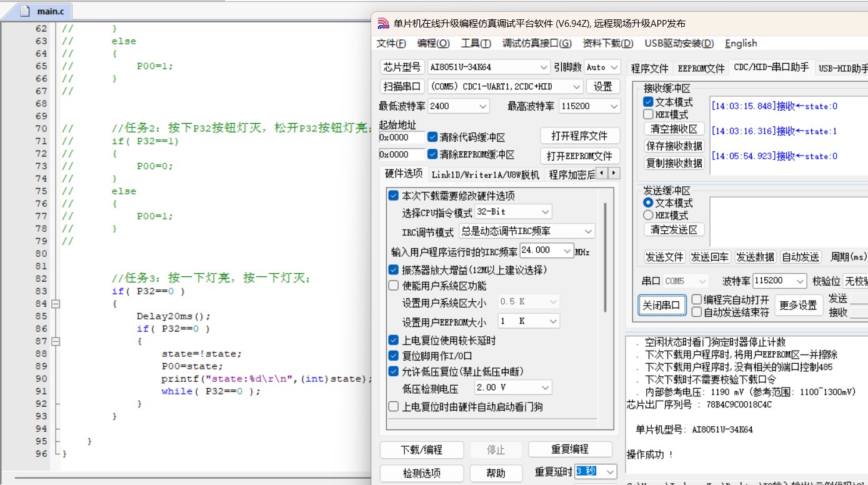Switch interface language to English
The width and height of the screenshot is (868, 485).
[x=741, y=43]
